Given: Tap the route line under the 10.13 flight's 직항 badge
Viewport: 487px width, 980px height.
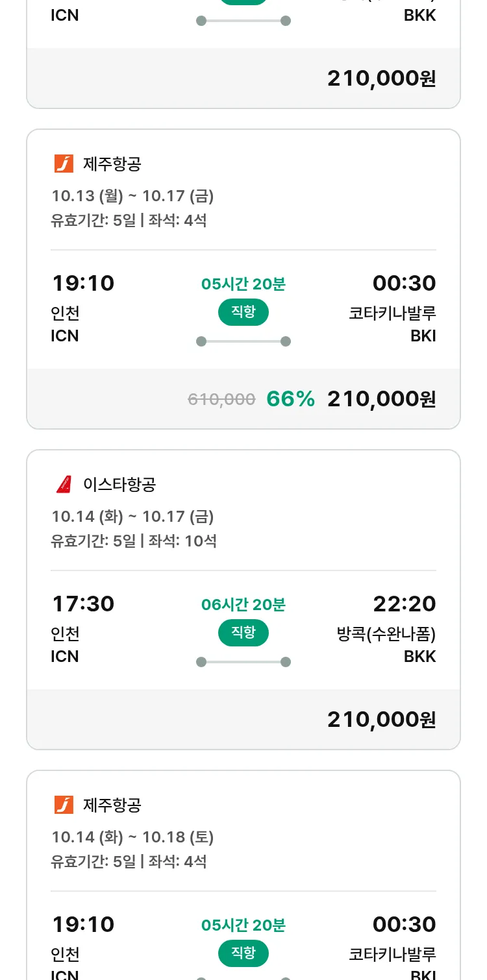Looking at the screenshot, I should [x=243, y=341].
